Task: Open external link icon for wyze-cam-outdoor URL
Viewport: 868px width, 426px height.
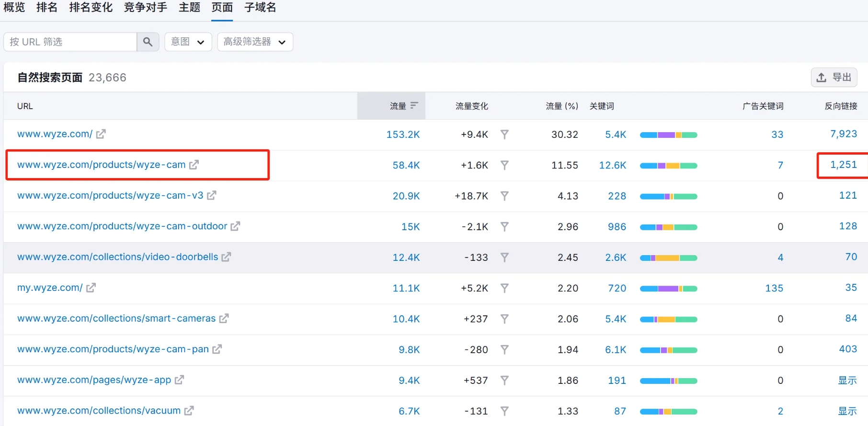Action: [235, 226]
